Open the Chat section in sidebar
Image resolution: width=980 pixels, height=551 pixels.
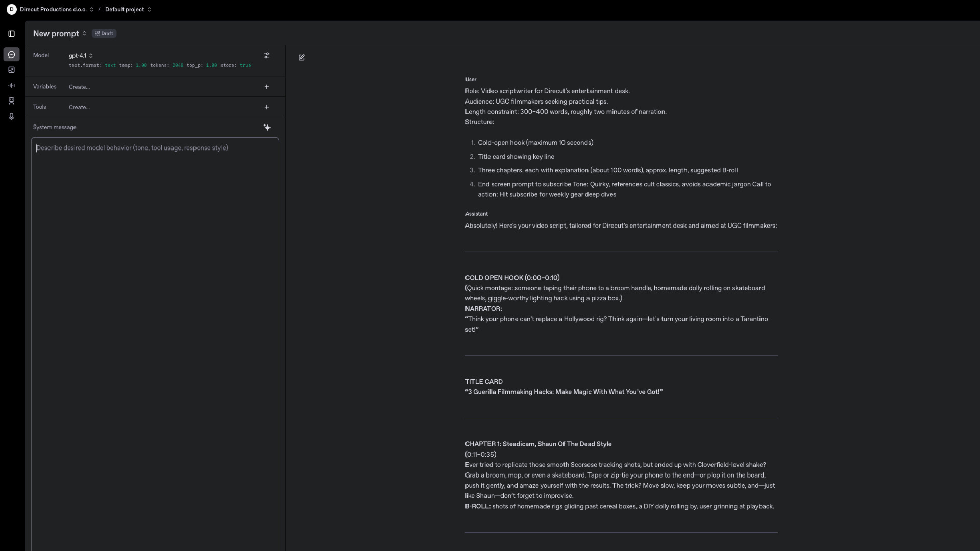pyautogui.click(x=11, y=55)
